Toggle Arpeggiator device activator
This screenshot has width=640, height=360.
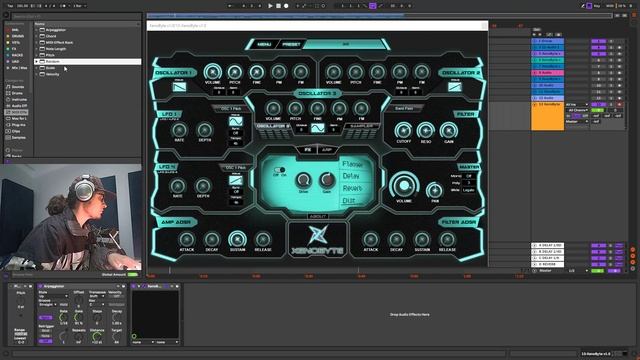pyautogui.click(x=40, y=287)
